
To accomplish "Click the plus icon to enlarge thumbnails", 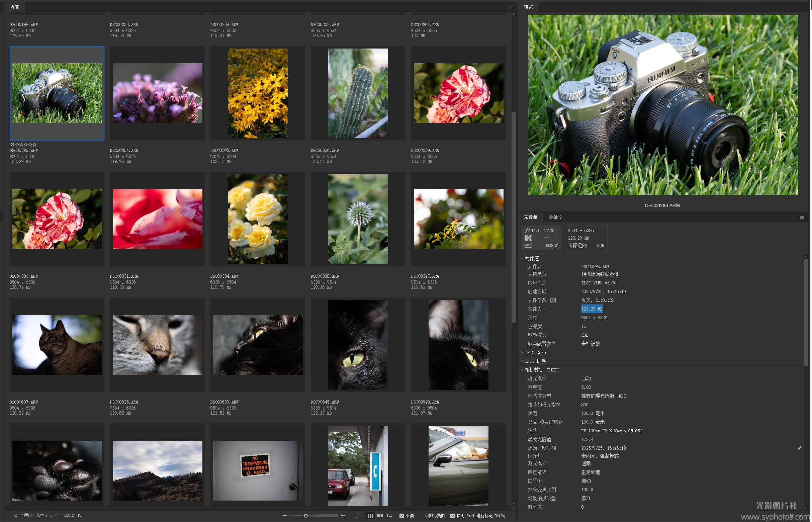I will pos(343,516).
